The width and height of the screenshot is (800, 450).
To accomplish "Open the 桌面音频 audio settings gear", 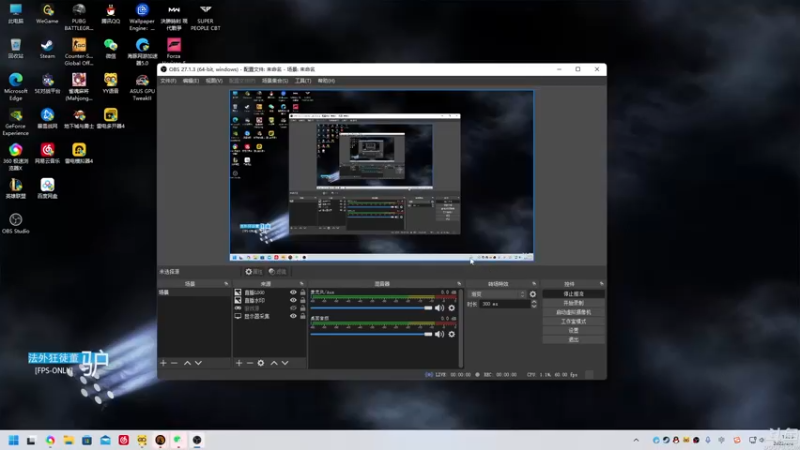I will tap(452, 334).
